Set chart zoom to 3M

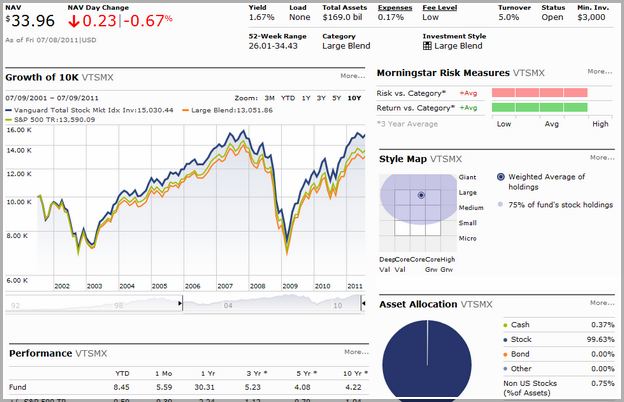tap(269, 98)
